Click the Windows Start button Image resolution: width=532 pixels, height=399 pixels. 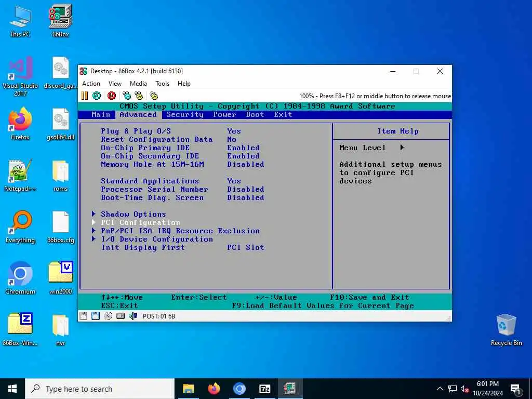tap(12, 389)
